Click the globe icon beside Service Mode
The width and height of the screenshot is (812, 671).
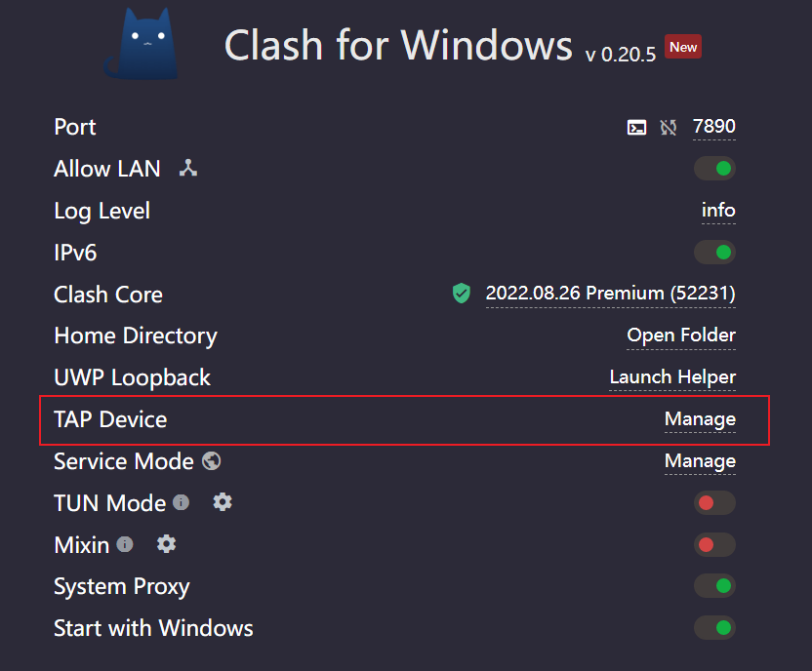point(211,460)
